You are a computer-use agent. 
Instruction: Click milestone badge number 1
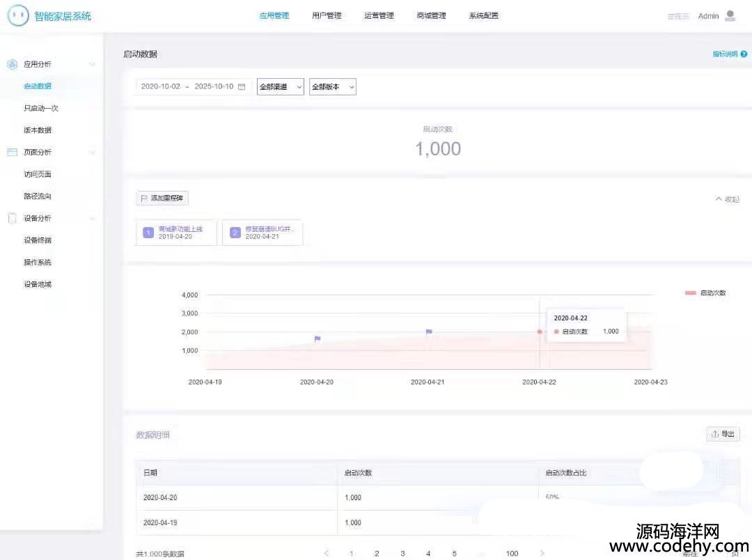(x=148, y=233)
